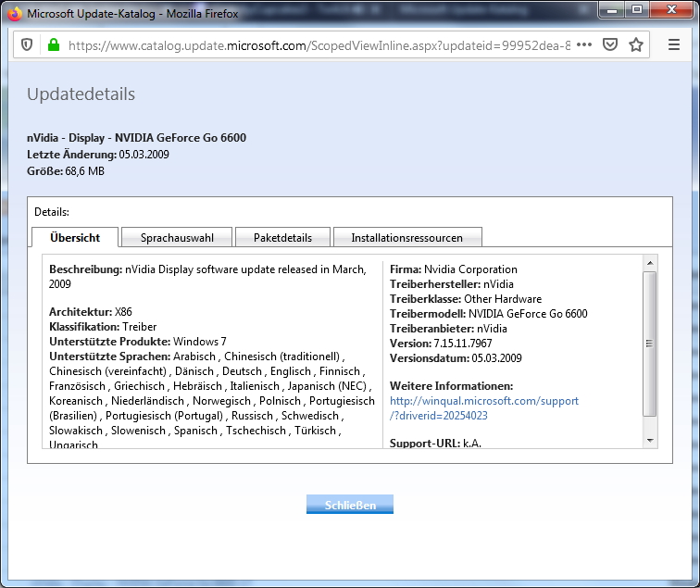This screenshot has height=588, width=700.
Task: Click the details scrollbar up arrow
Action: click(x=650, y=263)
